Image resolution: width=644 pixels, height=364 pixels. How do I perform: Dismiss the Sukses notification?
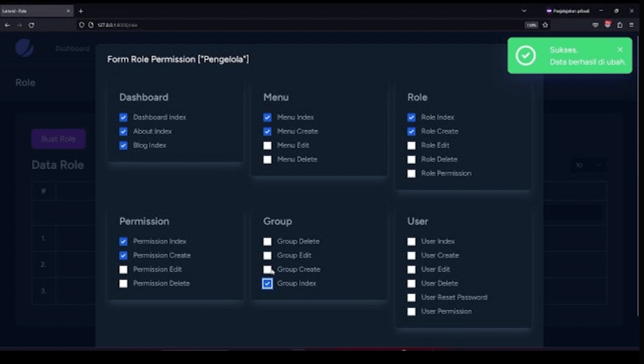click(x=620, y=50)
